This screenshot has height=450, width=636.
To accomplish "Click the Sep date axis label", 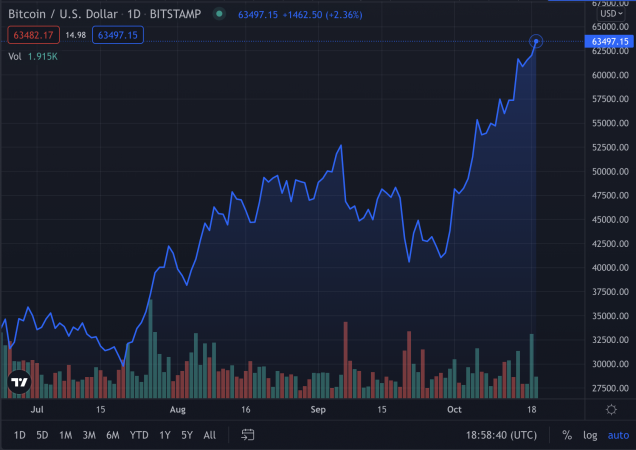I will (318, 409).
